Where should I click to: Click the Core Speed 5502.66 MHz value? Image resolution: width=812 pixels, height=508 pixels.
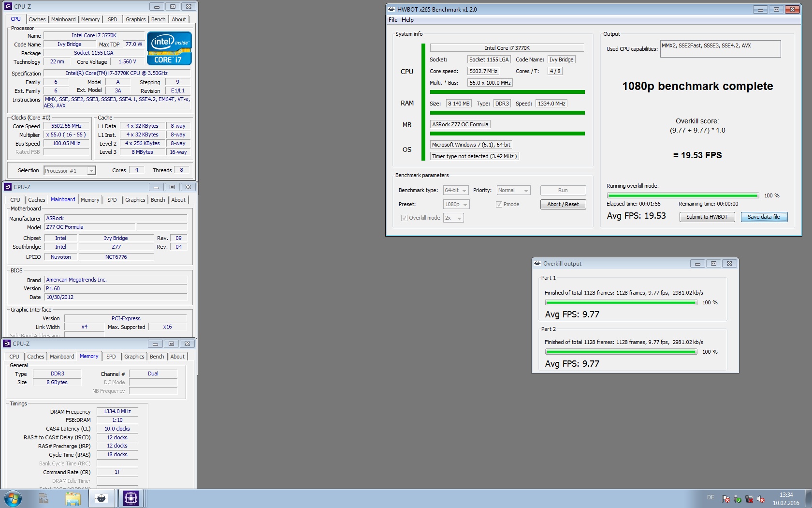pos(67,126)
